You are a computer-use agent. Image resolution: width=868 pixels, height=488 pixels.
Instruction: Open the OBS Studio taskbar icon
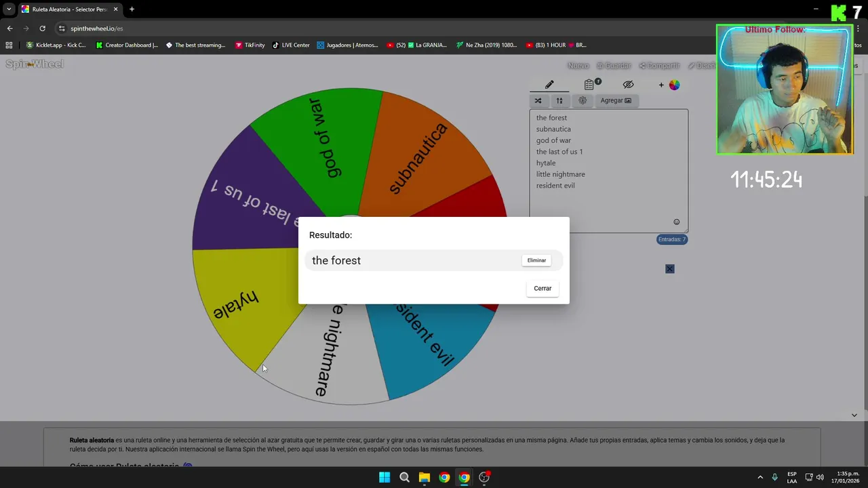pos(484,477)
